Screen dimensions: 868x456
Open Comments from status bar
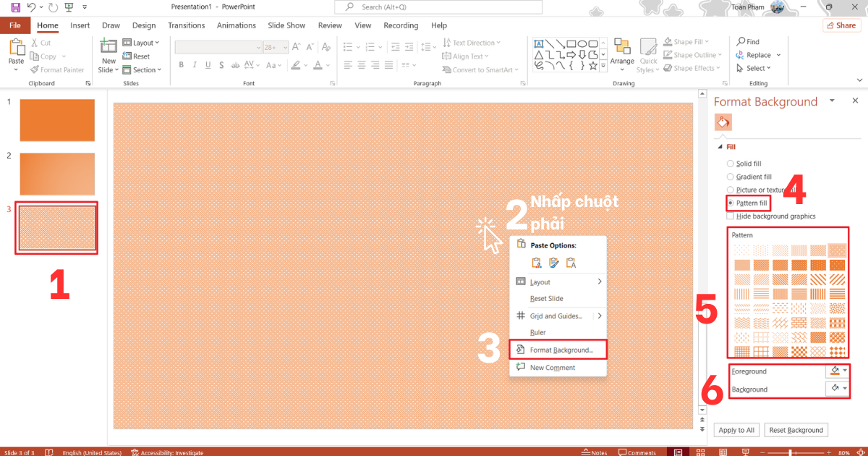pos(637,452)
